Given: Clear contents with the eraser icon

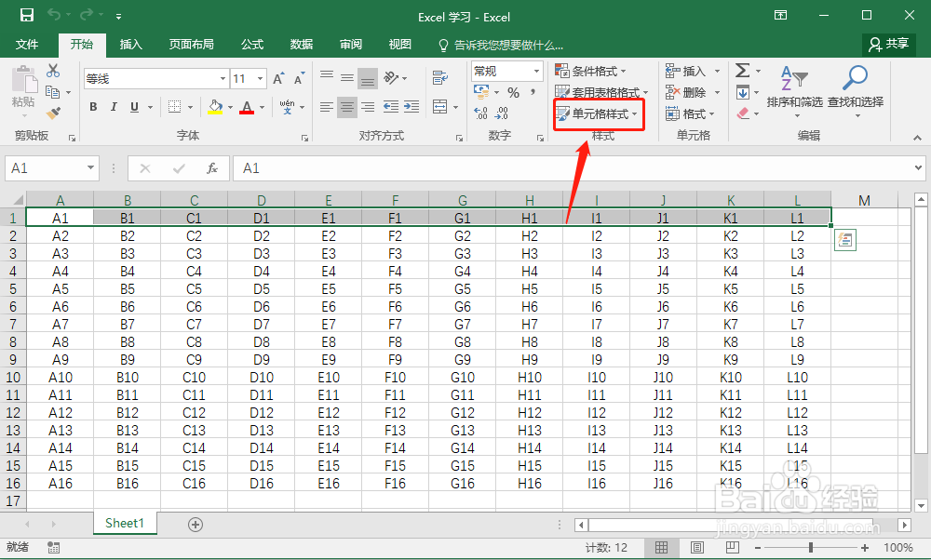Looking at the screenshot, I should [743, 113].
